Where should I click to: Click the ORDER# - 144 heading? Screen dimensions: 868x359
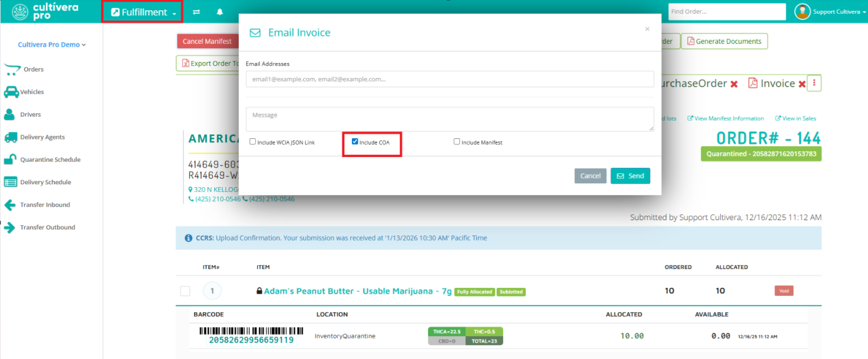click(x=769, y=138)
